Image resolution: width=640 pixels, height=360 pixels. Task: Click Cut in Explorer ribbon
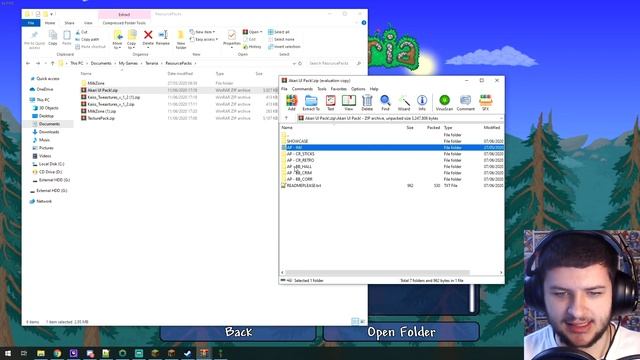coord(81,32)
